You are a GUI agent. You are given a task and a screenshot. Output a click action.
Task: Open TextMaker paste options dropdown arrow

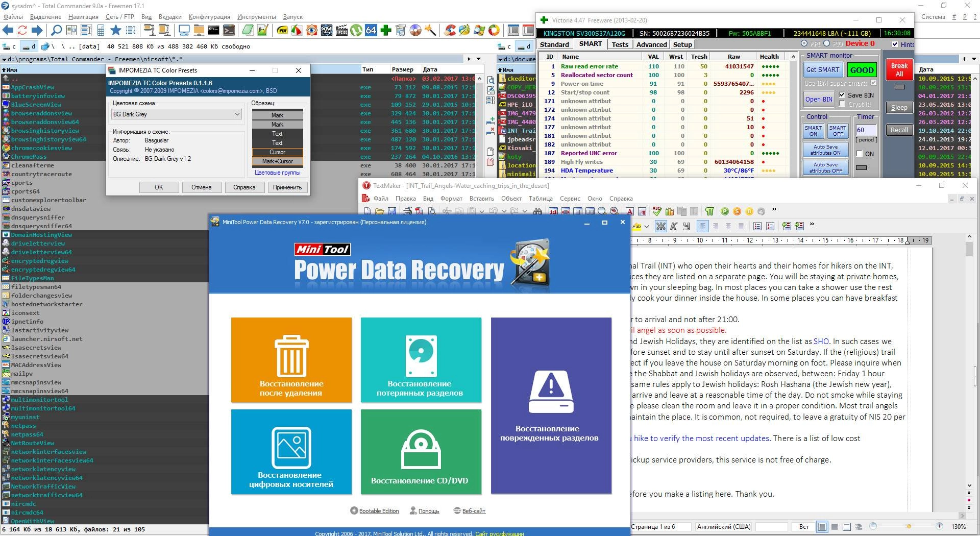click(x=482, y=211)
